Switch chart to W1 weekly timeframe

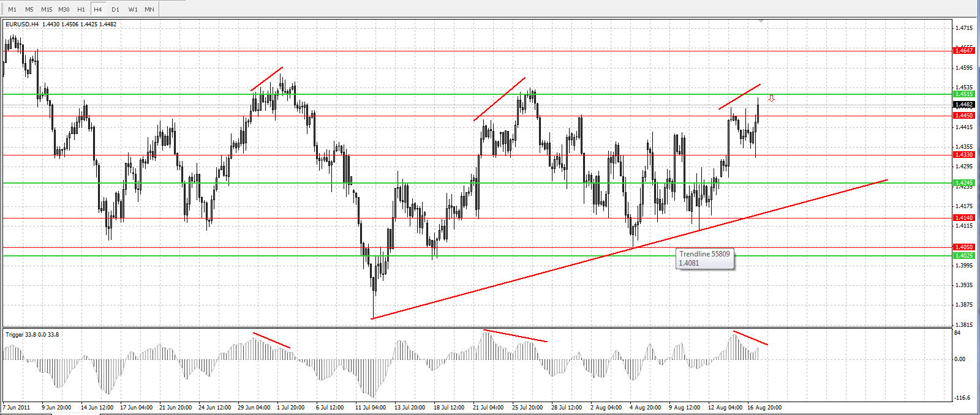pos(133,9)
